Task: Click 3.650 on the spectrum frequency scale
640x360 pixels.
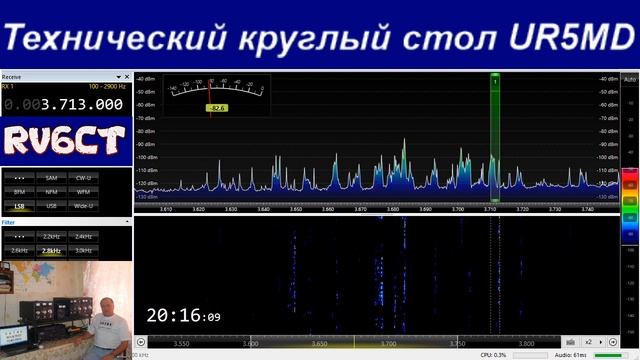Action: coord(296,209)
